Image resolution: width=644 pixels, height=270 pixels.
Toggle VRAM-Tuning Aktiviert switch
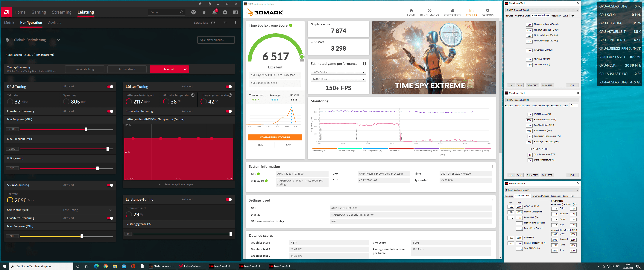click(110, 185)
